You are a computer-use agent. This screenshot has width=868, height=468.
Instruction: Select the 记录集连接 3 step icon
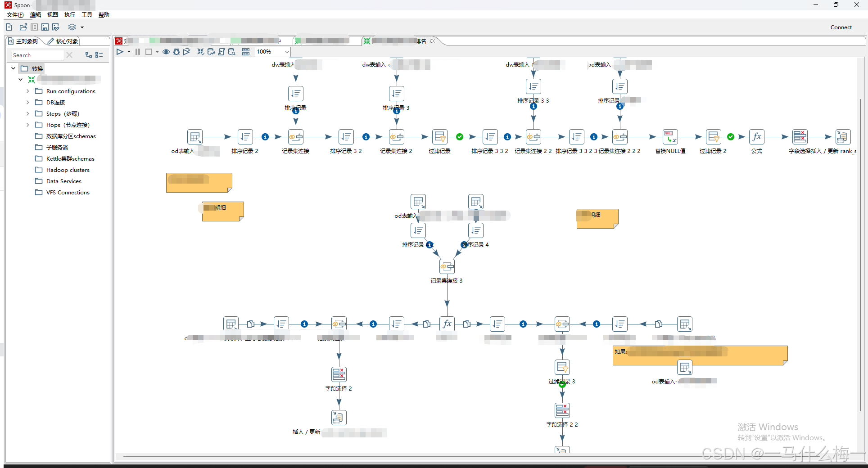pyautogui.click(x=447, y=266)
